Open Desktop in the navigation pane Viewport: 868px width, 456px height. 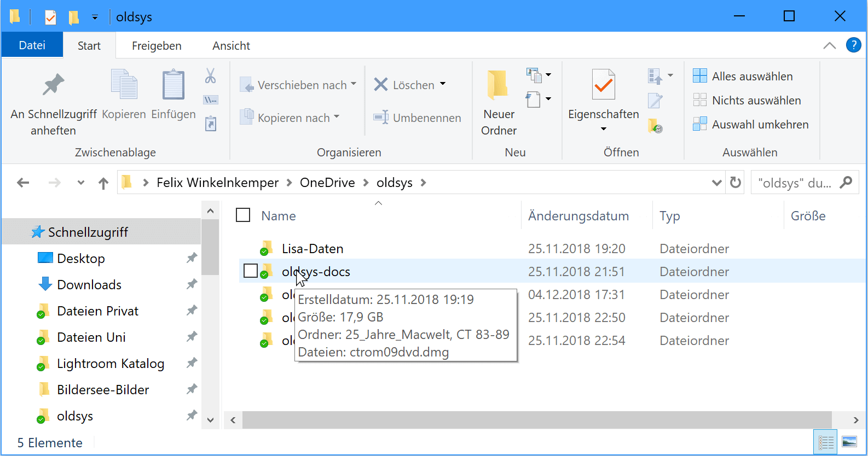(x=81, y=259)
